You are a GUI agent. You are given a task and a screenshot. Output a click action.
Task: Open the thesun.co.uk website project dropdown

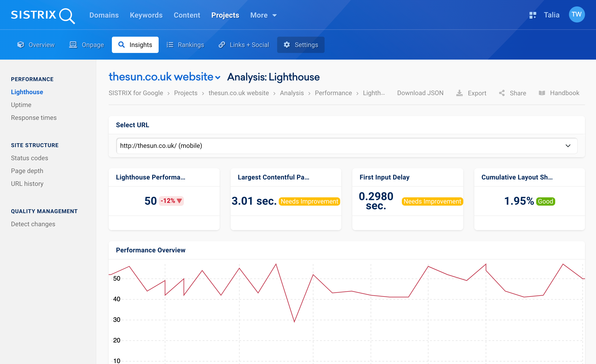pyautogui.click(x=165, y=77)
